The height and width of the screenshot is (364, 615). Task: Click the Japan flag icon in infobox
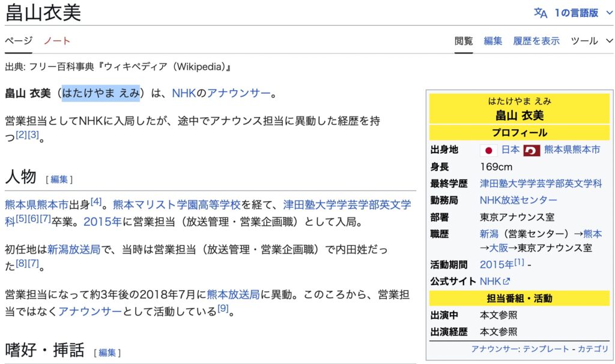[488, 150]
